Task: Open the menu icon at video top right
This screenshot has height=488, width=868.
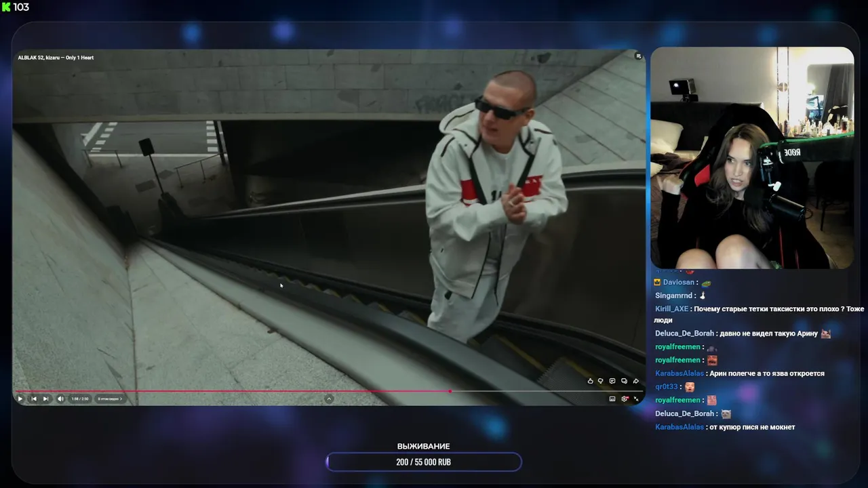Action: click(638, 56)
